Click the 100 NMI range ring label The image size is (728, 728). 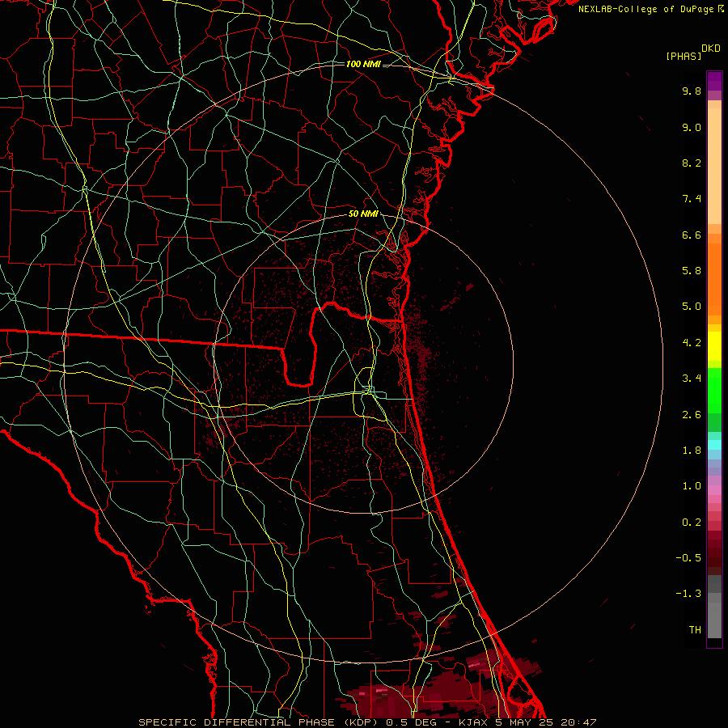click(363, 64)
